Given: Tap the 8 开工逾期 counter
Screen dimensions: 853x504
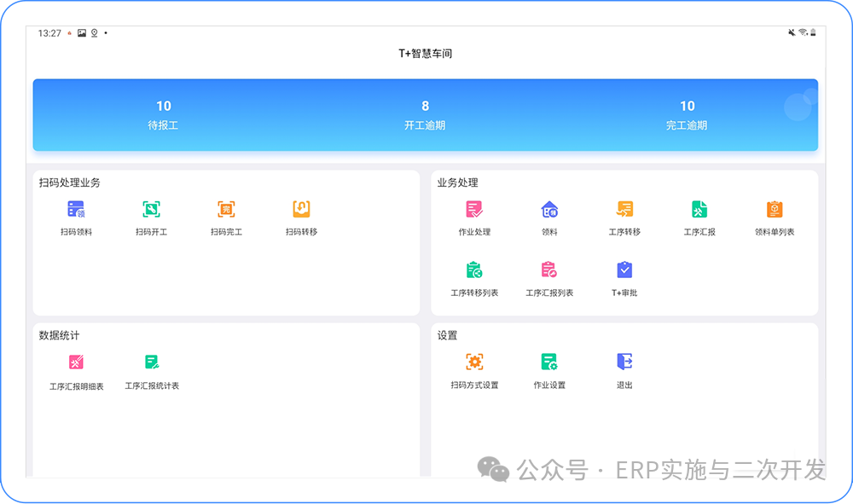Looking at the screenshot, I should pos(425,114).
